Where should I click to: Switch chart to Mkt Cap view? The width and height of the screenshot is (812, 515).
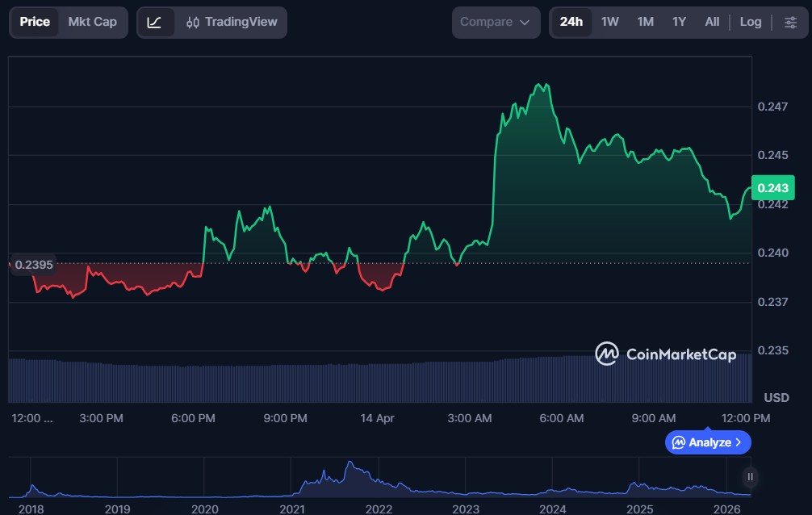[x=92, y=22]
